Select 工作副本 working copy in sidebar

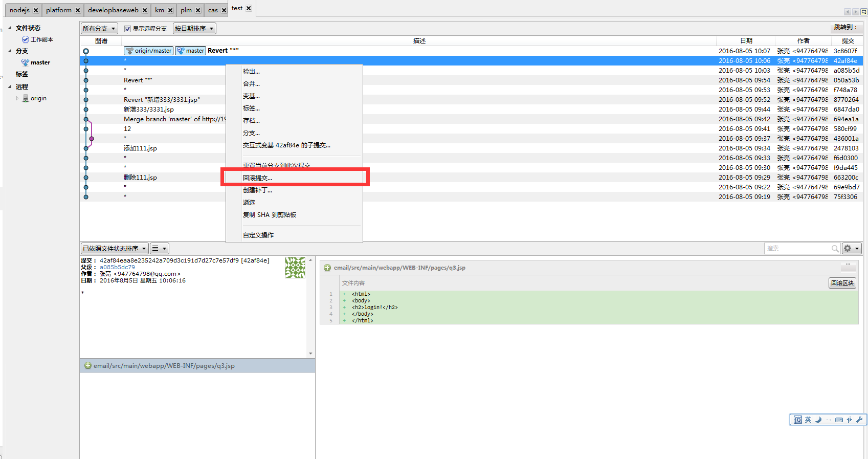click(x=41, y=39)
